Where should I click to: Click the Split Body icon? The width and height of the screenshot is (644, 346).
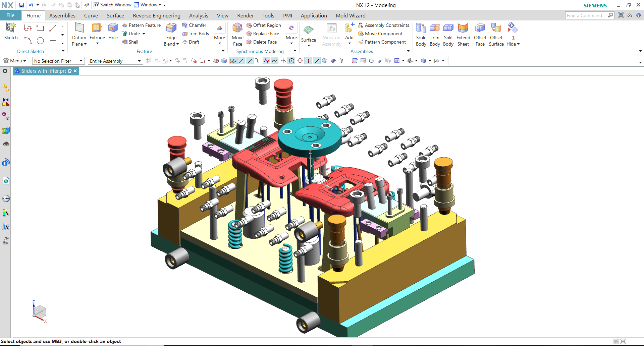pyautogui.click(x=448, y=28)
